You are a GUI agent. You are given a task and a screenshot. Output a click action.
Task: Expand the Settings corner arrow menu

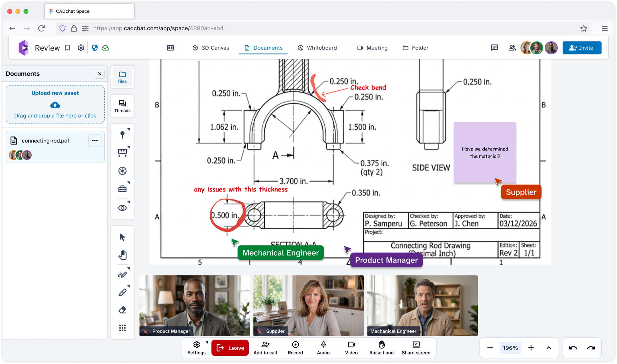(x=207, y=342)
